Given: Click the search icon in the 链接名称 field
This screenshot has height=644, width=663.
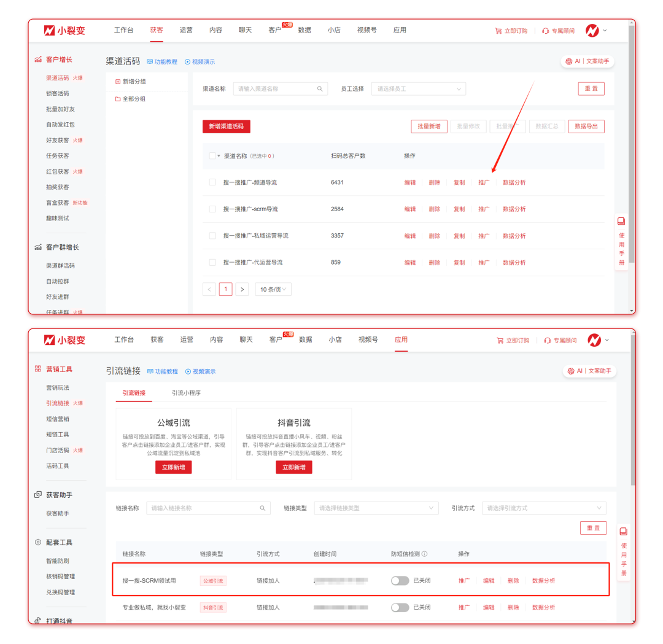Looking at the screenshot, I should (x=263, y=508).
